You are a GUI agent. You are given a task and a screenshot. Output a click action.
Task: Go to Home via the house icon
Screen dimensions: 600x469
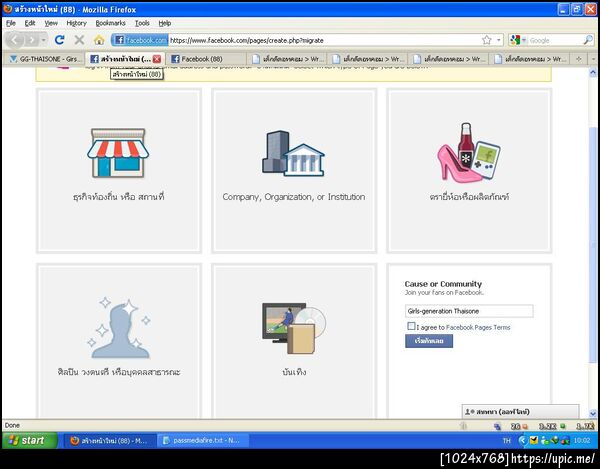point(99,40)
